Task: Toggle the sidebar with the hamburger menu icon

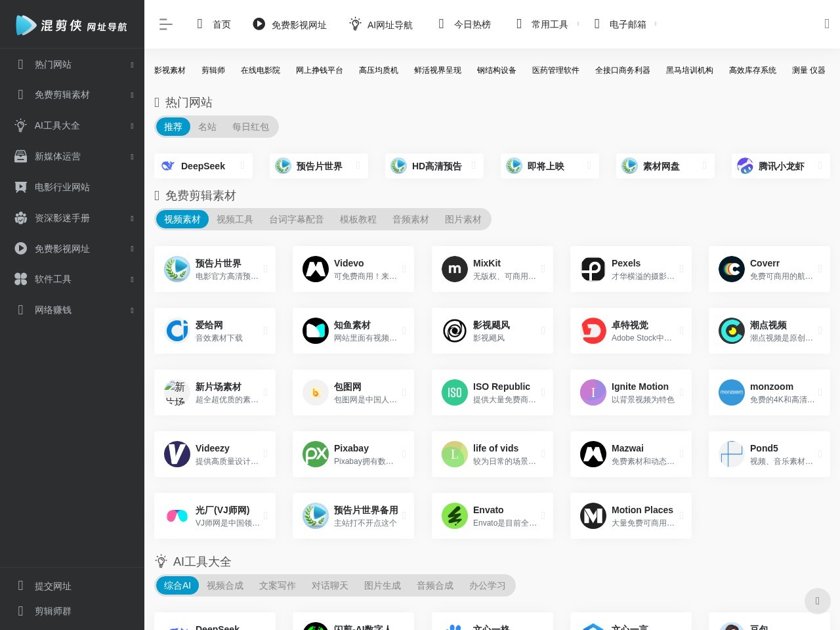Action: [165, 24]
